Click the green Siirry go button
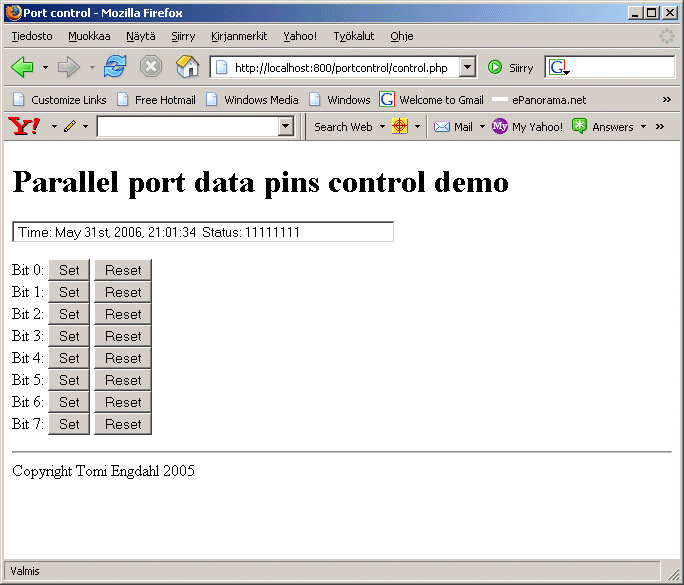The width and height of the screenshot is (684, 585). (510, 68)
